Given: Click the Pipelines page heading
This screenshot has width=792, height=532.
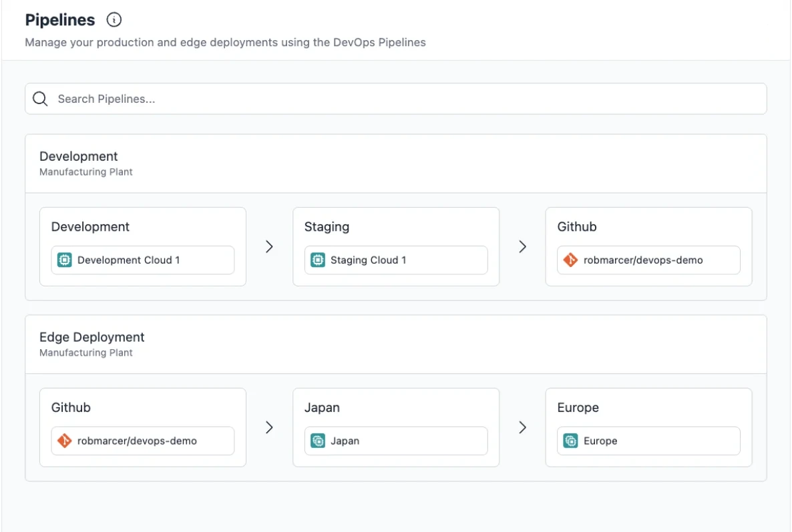Looking at the screenshot, I should pos(60,19).
